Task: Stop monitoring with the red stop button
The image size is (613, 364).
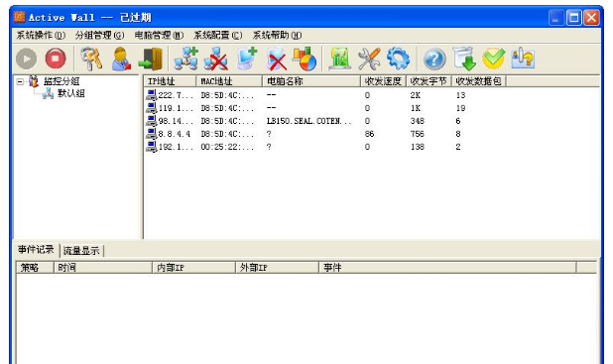Action: pyautogui.click(x=56, y=59)
